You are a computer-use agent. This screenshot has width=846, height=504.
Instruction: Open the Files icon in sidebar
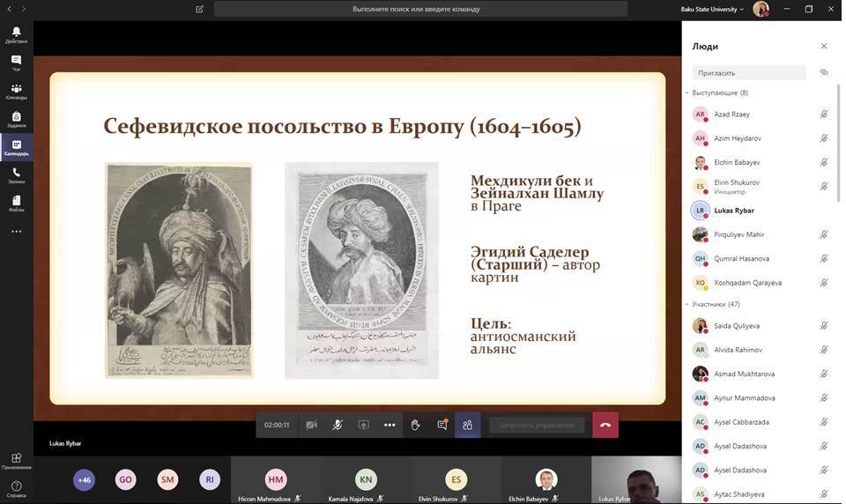(x=16, y=203)
